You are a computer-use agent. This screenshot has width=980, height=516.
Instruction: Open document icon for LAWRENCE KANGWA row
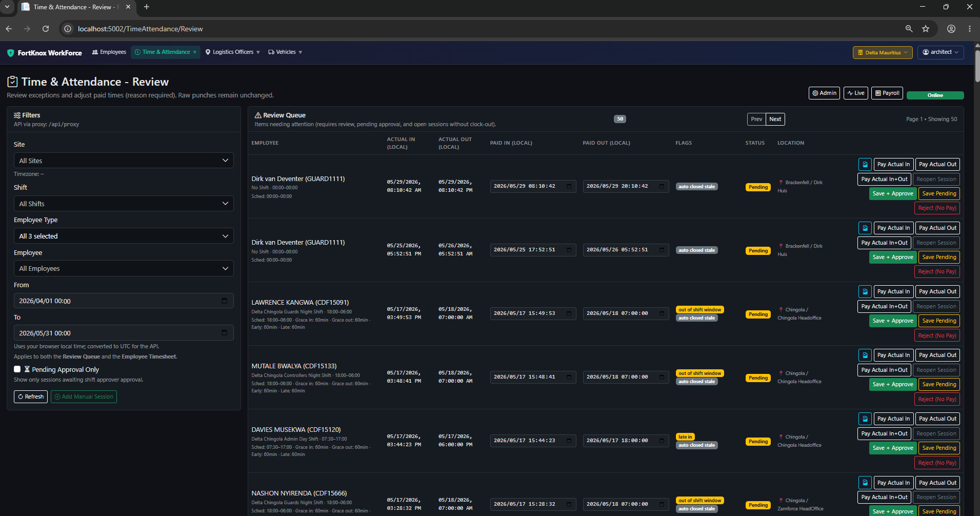coord(865,292)
